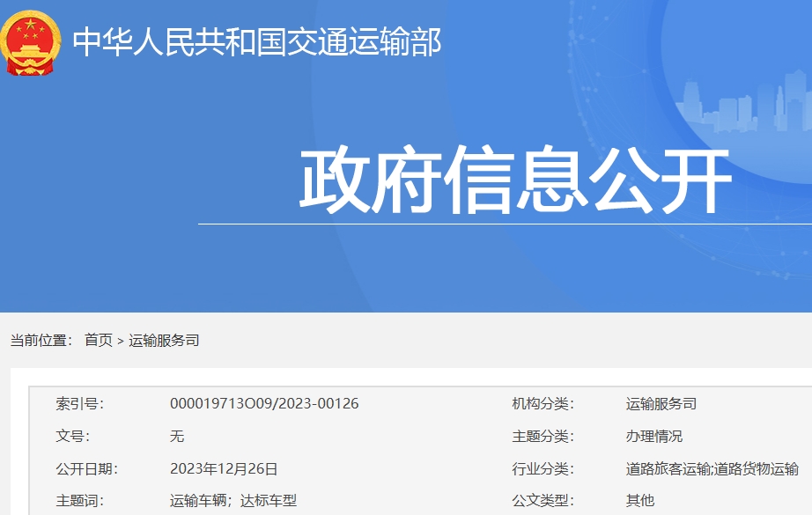Viewport: 812px width, 515px height.
Task: Click the 主题分类 field label
Action: coord(543,437)
